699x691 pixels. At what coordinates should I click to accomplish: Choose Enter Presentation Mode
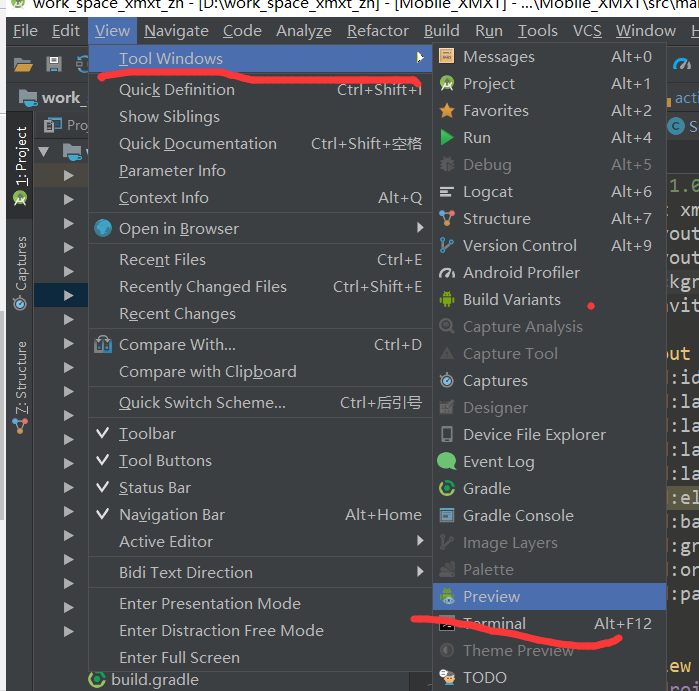[x=260, y=604]
